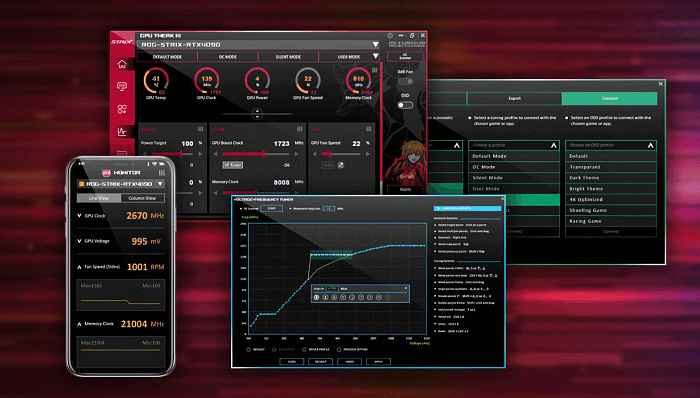Screen dimensions: 700x398
Task: Select the Driver Profile radio button
Action: tap(304, 350)
